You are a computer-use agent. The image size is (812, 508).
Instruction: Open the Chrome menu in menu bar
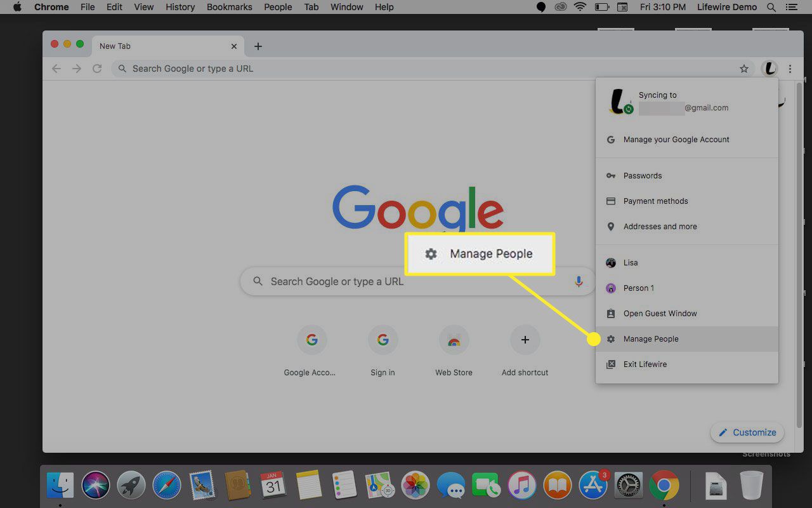[51, 7]
